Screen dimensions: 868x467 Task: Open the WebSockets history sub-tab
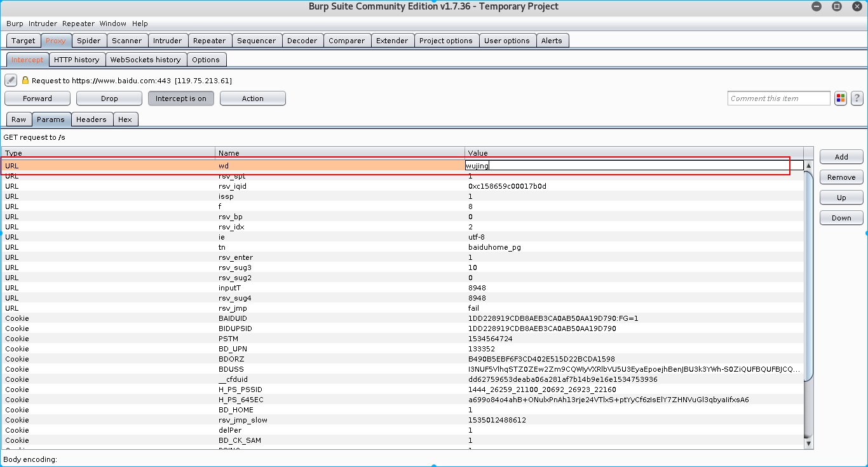click(146, 60)
